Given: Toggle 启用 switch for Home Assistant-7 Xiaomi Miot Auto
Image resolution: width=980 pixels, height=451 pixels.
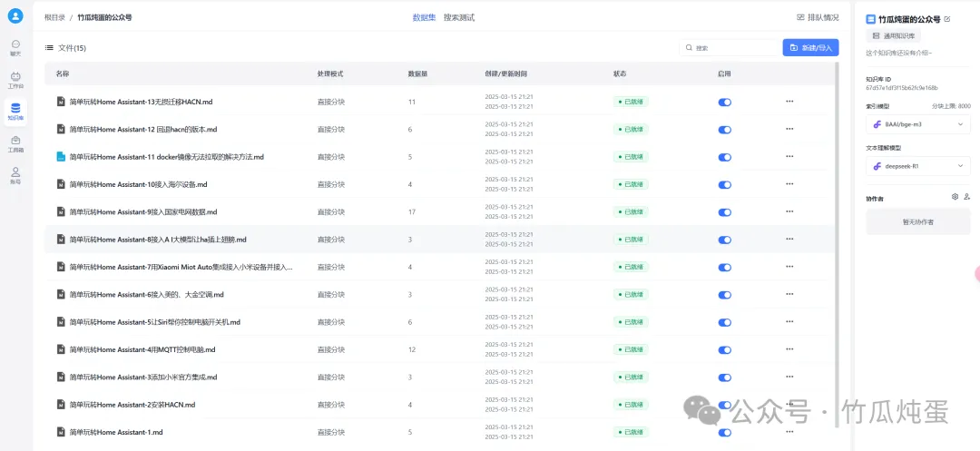Looking at the screenshot, I should click(x=724, y=267).
